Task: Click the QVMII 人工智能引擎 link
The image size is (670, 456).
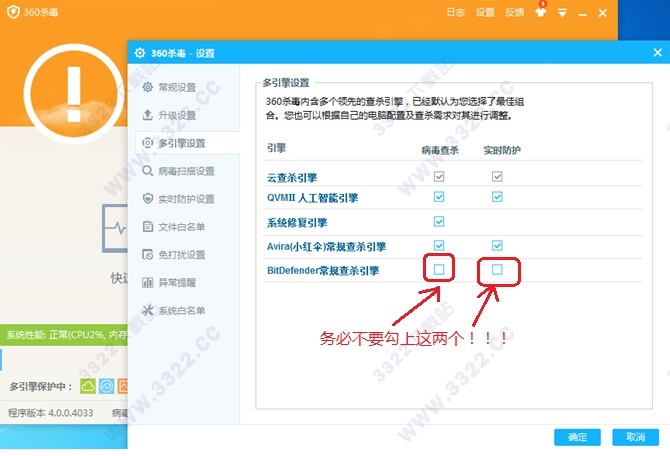Action: pos(312,198)
